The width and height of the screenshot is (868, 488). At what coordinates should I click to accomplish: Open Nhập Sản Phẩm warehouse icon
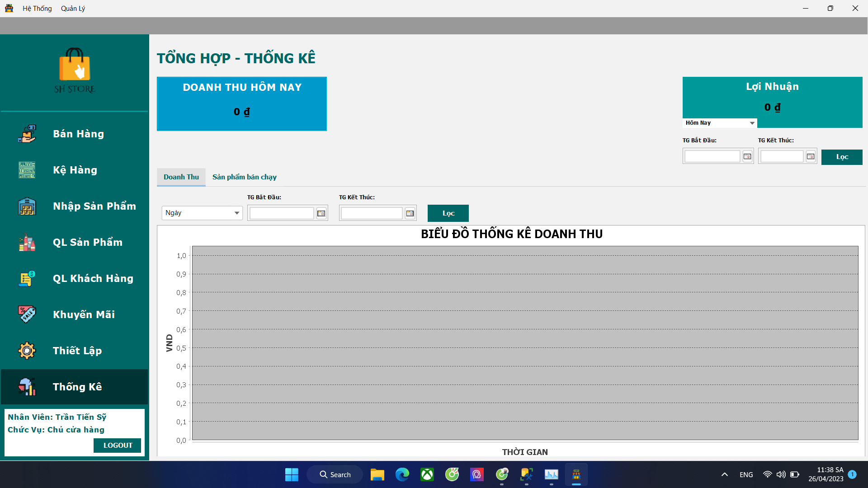(x=27, y=206)
